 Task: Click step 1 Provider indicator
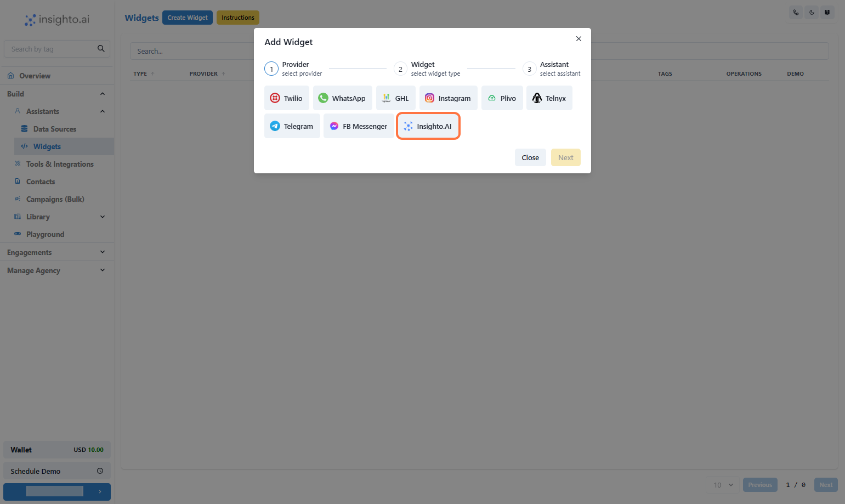(271, 69)
